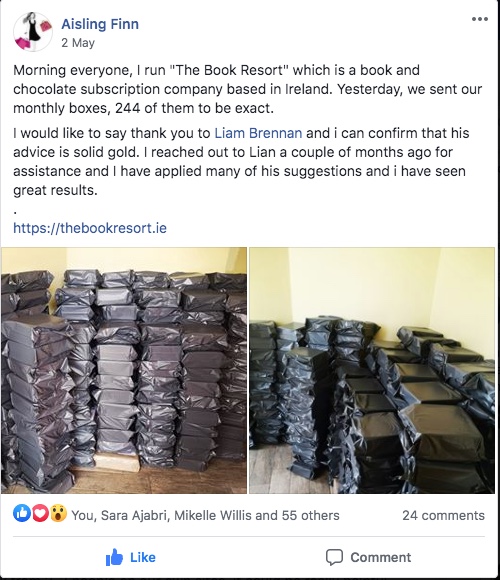Click the 2 May post timestamp

click(x=78, y=43)
